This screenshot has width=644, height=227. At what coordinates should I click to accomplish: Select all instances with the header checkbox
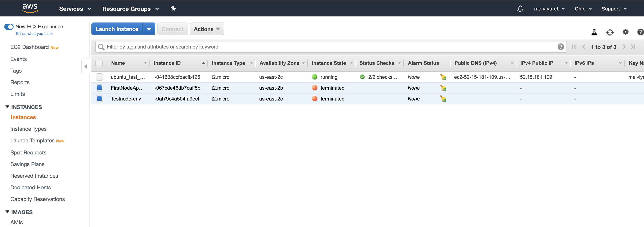[x=99, y=63]
